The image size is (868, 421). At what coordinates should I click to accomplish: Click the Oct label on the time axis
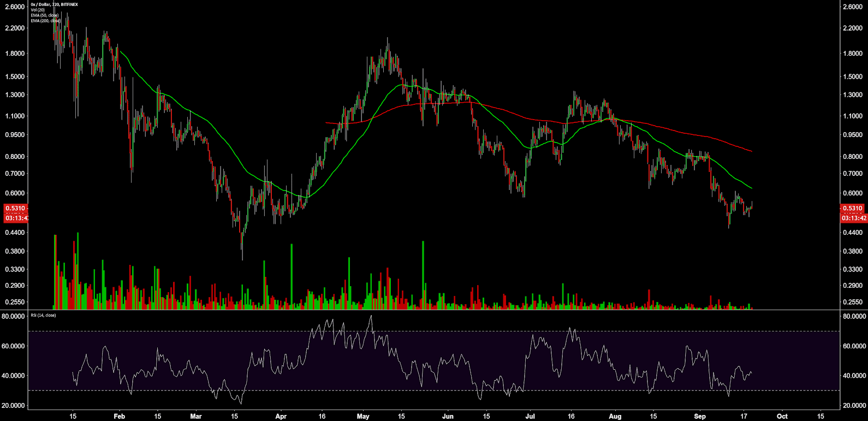(x=782, y=416)
